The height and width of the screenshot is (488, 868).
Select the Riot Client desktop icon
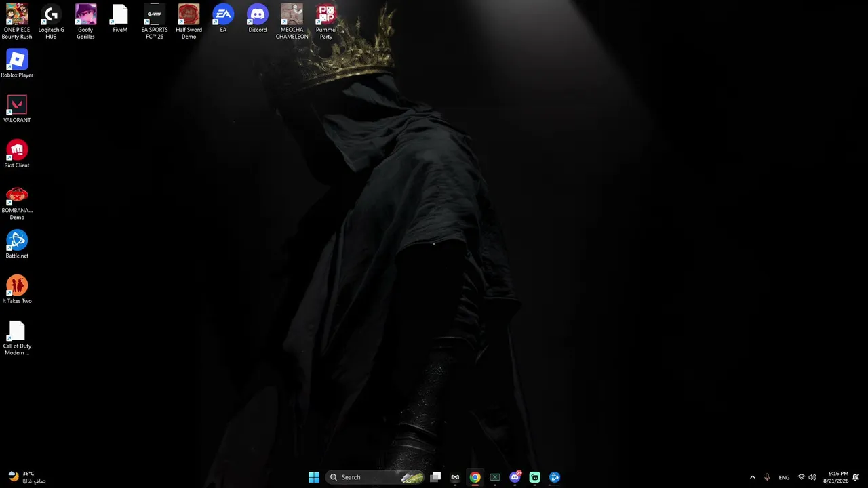(17, 154)
